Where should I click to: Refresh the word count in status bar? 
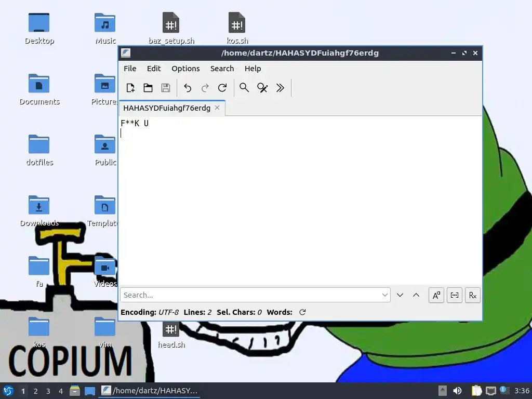(x=302, y=312)
